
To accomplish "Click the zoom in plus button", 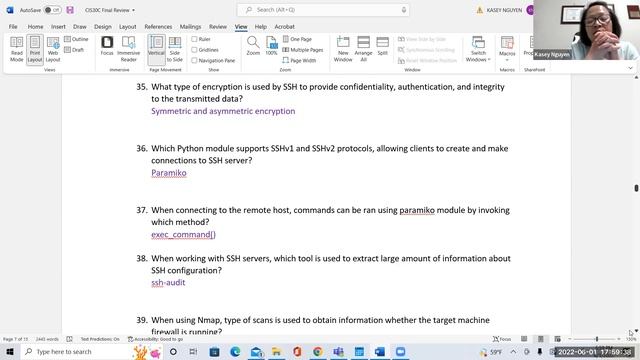I will point(619,339).
